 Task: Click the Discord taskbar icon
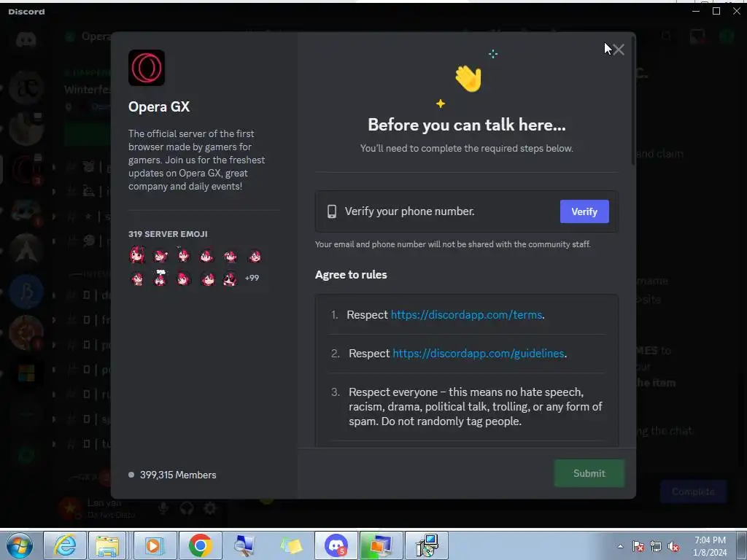tap(336, 545)
